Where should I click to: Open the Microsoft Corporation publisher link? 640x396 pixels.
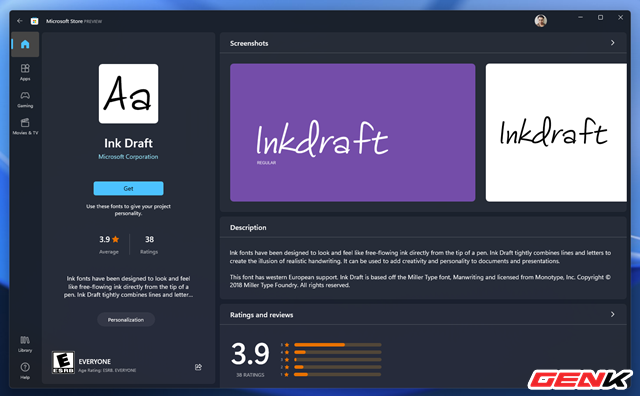point(128,157)
